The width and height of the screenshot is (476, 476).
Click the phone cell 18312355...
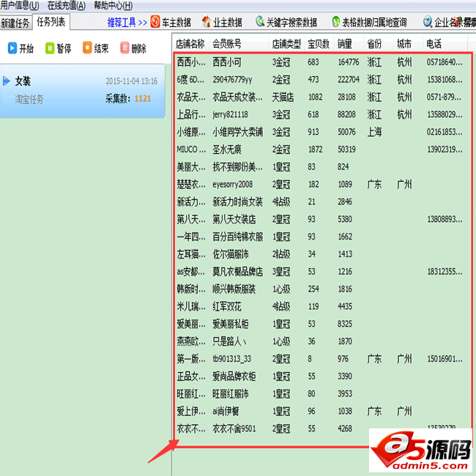pos(445,272)
